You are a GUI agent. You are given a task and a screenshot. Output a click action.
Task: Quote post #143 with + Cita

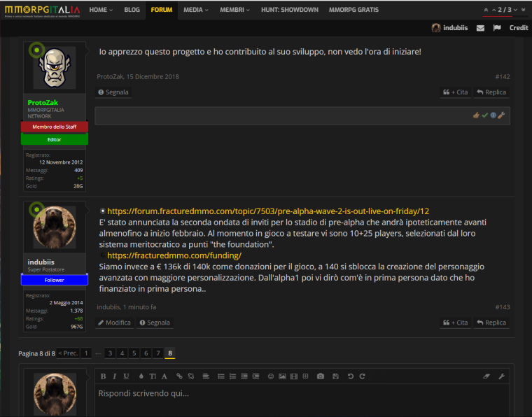pos(455,323)
